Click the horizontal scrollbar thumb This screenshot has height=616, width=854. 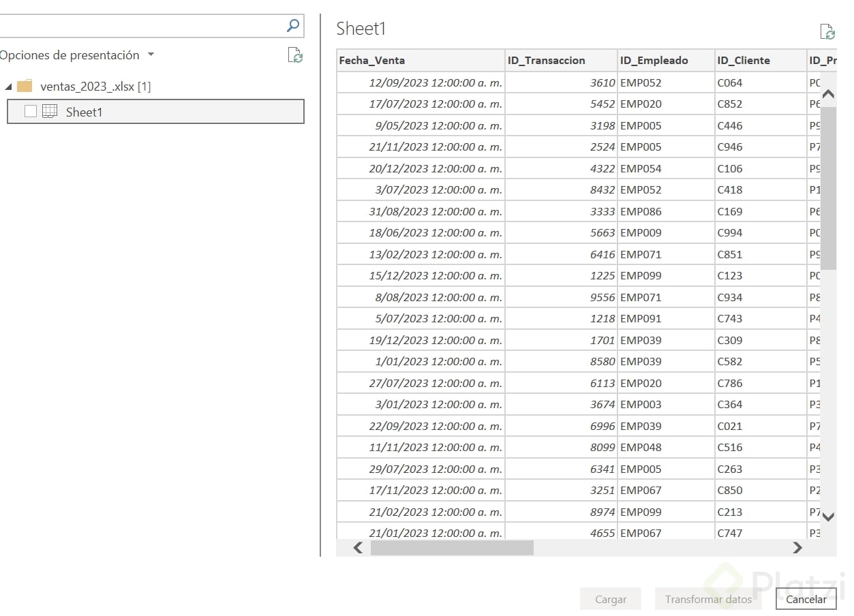click(x=452, y=548)
